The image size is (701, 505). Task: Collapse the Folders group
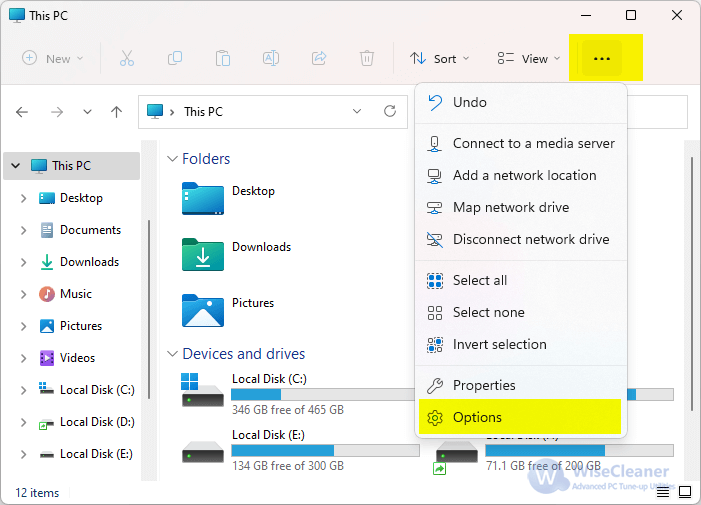tap(172, 159)
